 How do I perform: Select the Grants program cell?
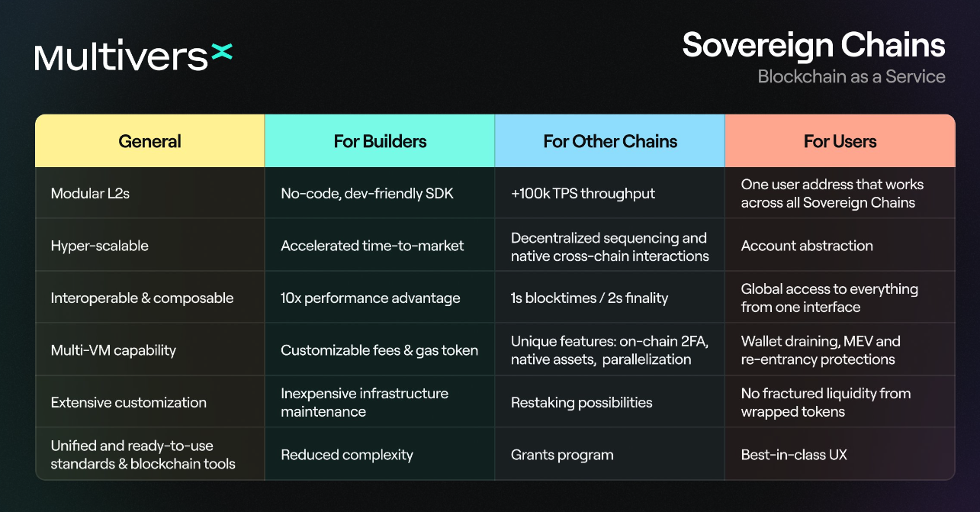pos(562,455)
